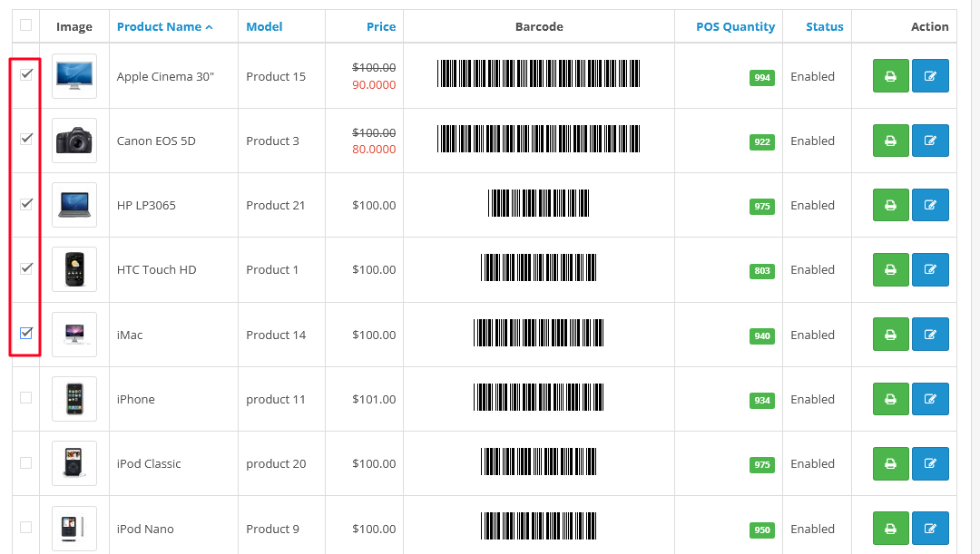Click the iMac barcode image
The height and width of the screenshot is (554, 980).
(x=538, y=333)
